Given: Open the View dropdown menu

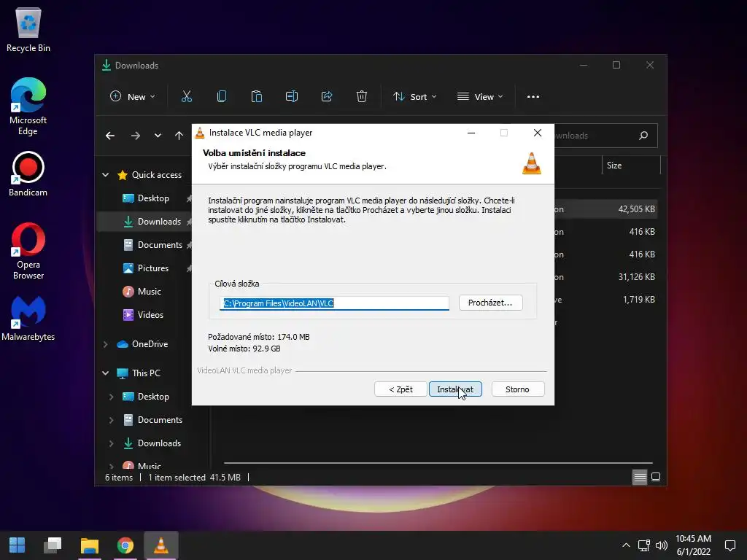Looking at the screenshot, I should pos(480,97).
